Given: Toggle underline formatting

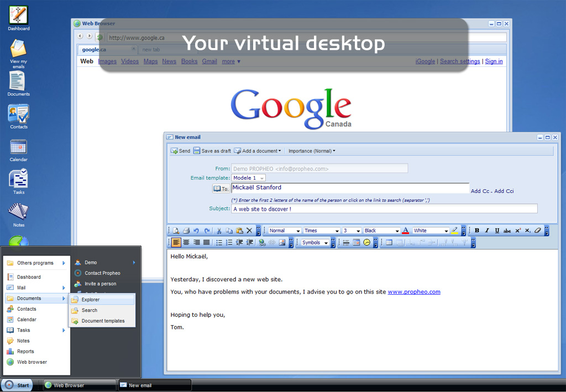Looking at the screenshot, I should coord(497,231).
